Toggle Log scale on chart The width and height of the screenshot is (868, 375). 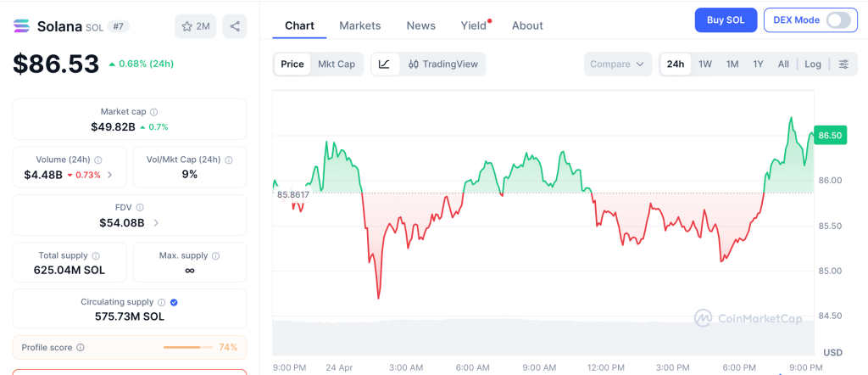tap(813, 64)
